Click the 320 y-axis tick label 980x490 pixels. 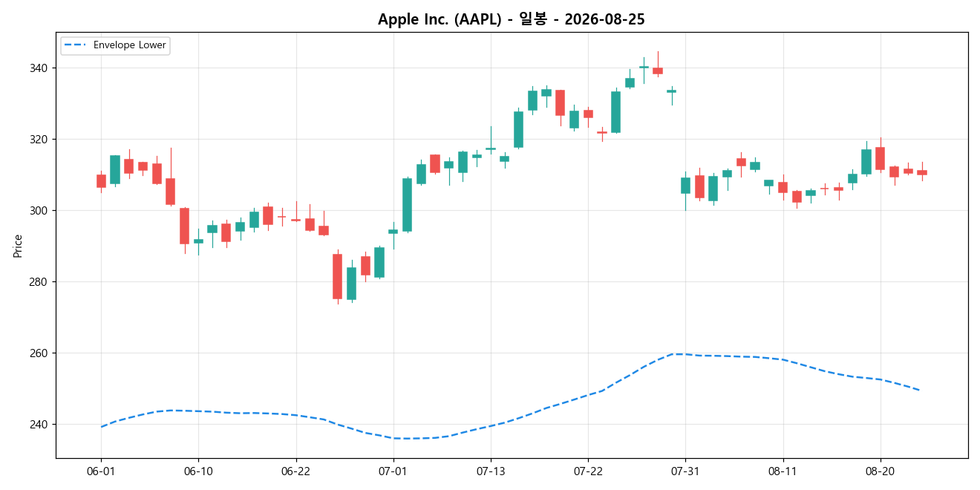coord(39,140)
